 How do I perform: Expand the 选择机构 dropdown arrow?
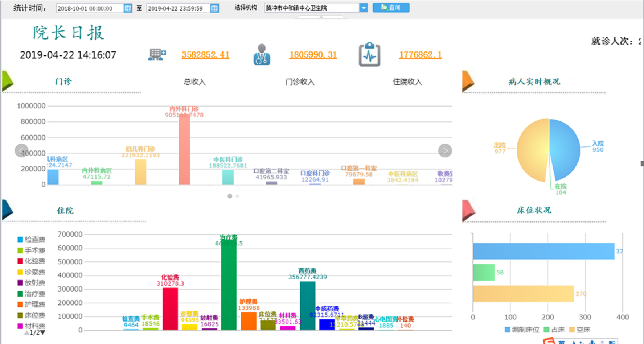363,8
